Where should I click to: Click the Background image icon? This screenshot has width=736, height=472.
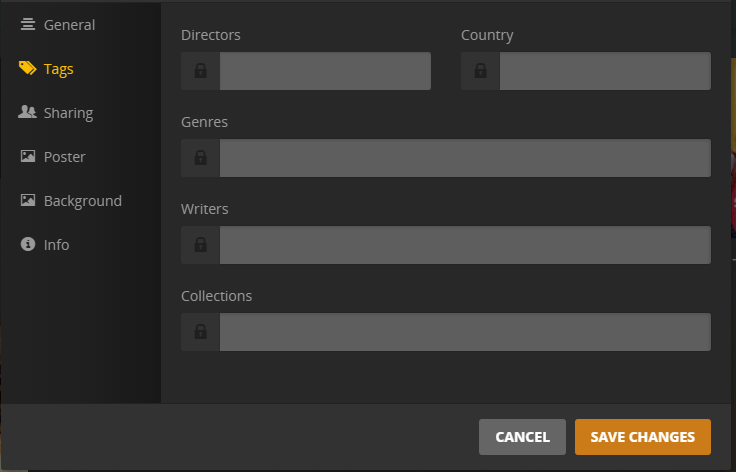pyautogui.click(x=27, y=201)
